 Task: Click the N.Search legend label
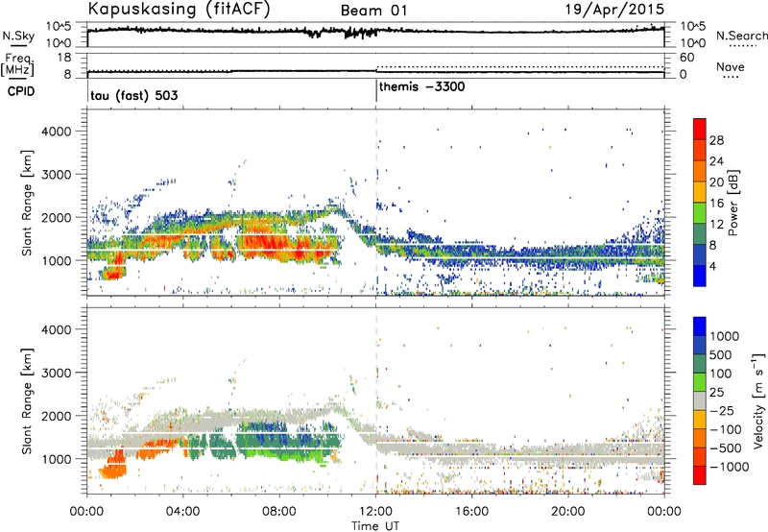pos(741,36)
